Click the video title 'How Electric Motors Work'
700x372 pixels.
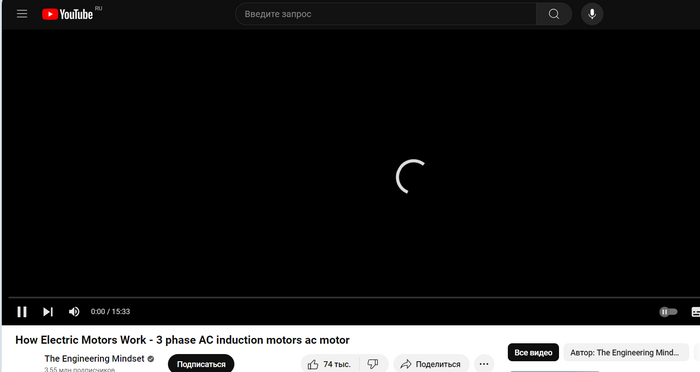[x=182, y=340]
